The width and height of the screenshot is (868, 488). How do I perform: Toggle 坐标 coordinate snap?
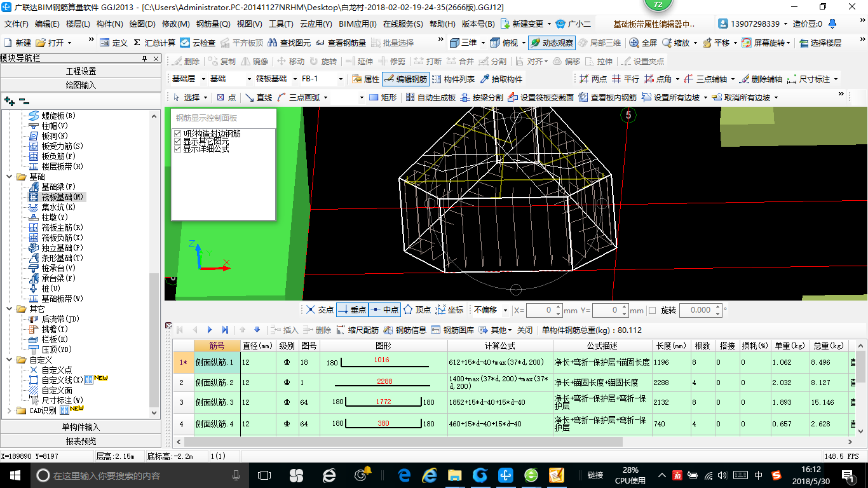click(450, 310)
